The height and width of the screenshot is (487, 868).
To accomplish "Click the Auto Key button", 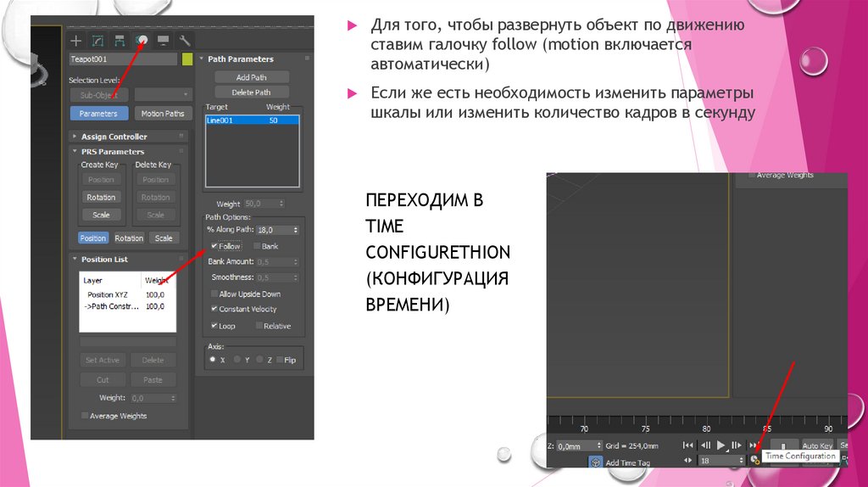I will [817, 445].
